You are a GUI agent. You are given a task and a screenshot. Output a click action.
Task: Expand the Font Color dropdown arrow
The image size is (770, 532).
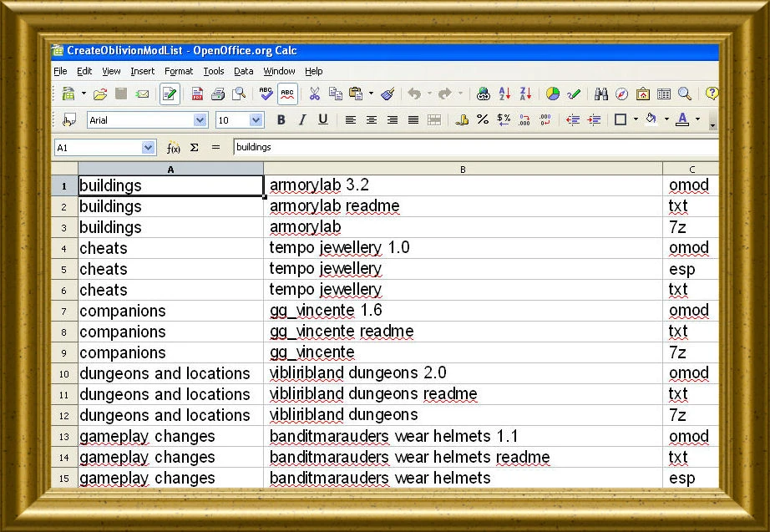click(x=697, y=120)
